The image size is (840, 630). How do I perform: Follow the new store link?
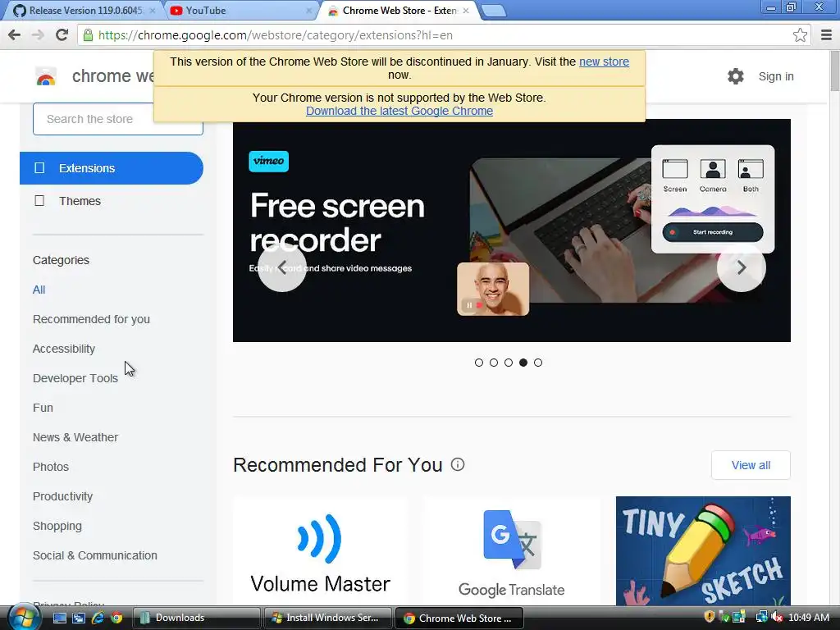604,62
